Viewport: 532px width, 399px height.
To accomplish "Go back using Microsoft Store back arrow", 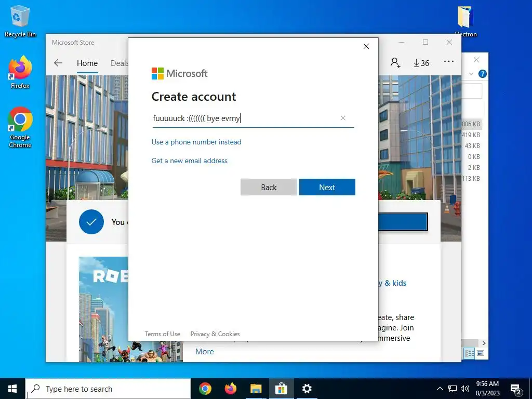I will click(x=58, y=63).
